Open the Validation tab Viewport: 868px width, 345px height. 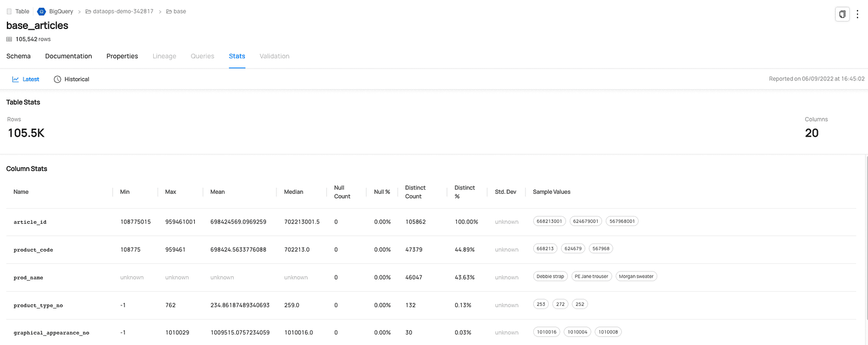pyautogui.click(x=275, y=56)
